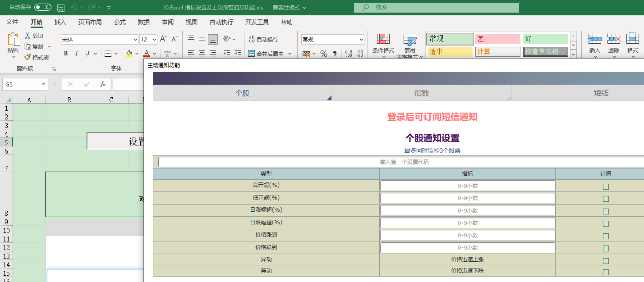Check subscribe box for 高开超(%)
The width and height of the screenshot is (644, 282).
[606, 186]
